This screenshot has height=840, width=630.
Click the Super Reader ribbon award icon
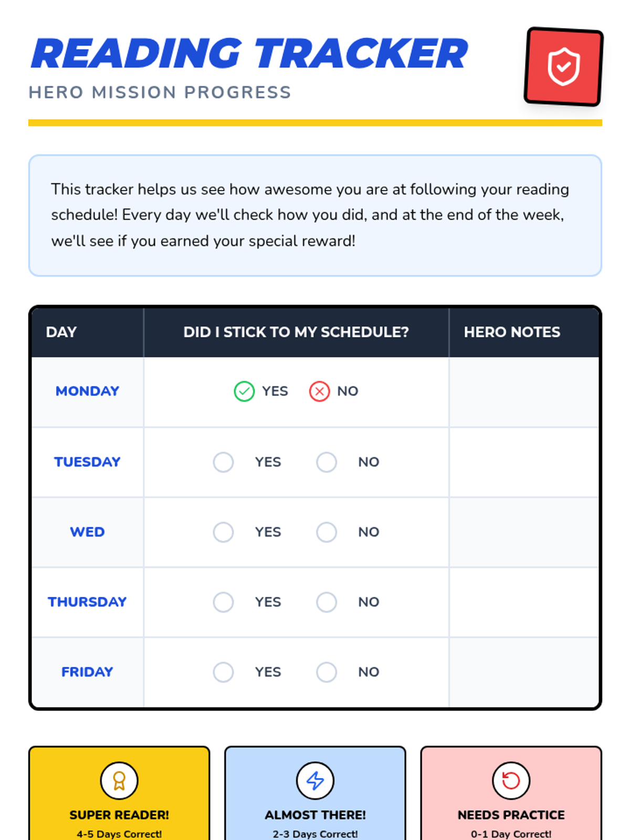[x=119, y=781]
